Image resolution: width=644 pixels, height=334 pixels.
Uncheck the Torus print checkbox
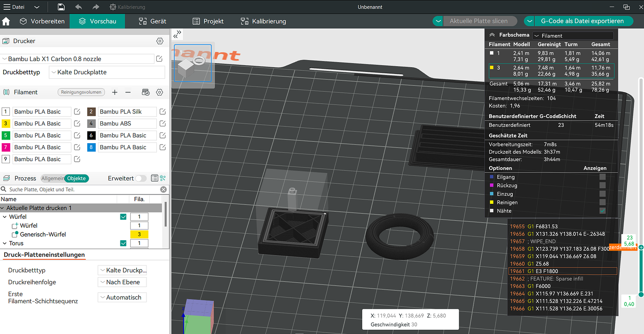click(123, 243)
